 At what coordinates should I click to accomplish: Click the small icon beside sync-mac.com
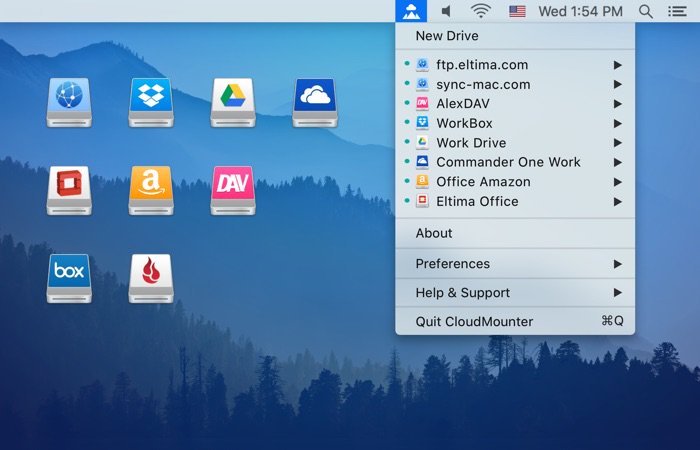coord(422,84)
